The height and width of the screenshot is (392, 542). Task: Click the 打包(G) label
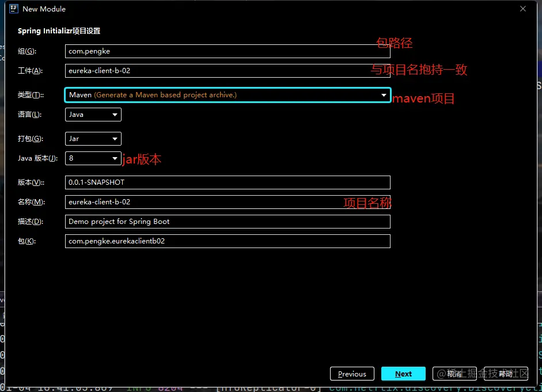tap(31, 139)
